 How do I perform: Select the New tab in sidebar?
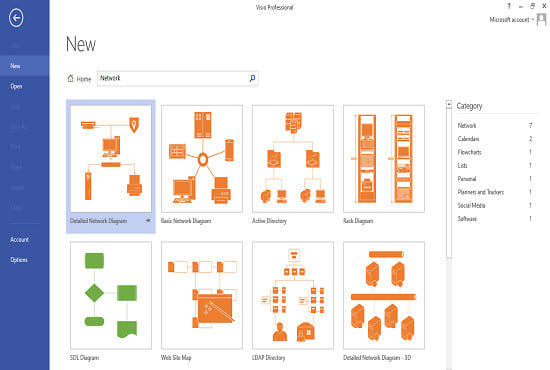pyautogui.click(x=25, y=66)
